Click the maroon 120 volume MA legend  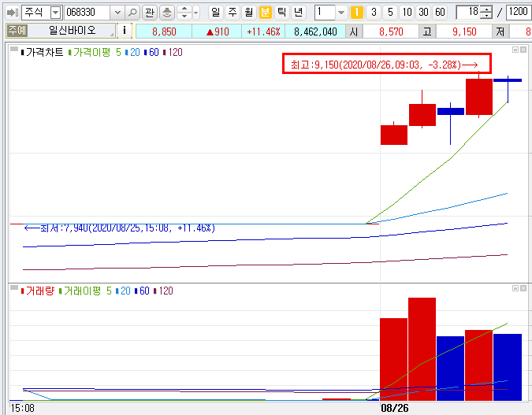[163, 291]
